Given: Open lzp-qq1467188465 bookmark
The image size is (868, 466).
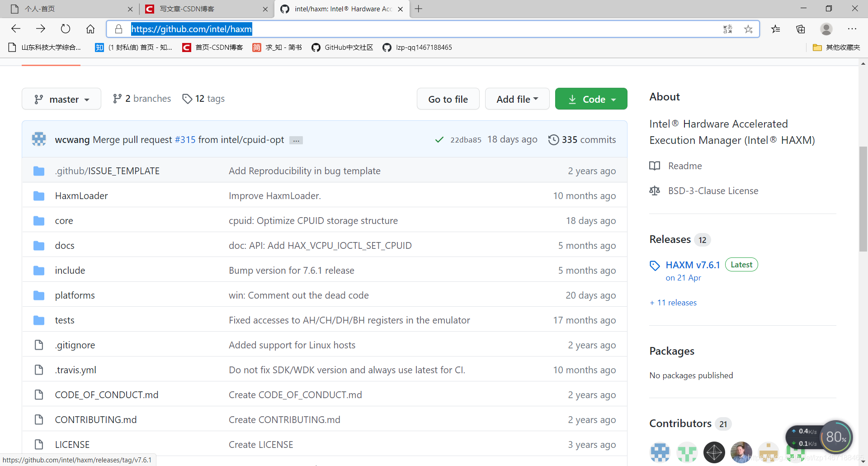Looking at the screenshot, I should (417, 48).
